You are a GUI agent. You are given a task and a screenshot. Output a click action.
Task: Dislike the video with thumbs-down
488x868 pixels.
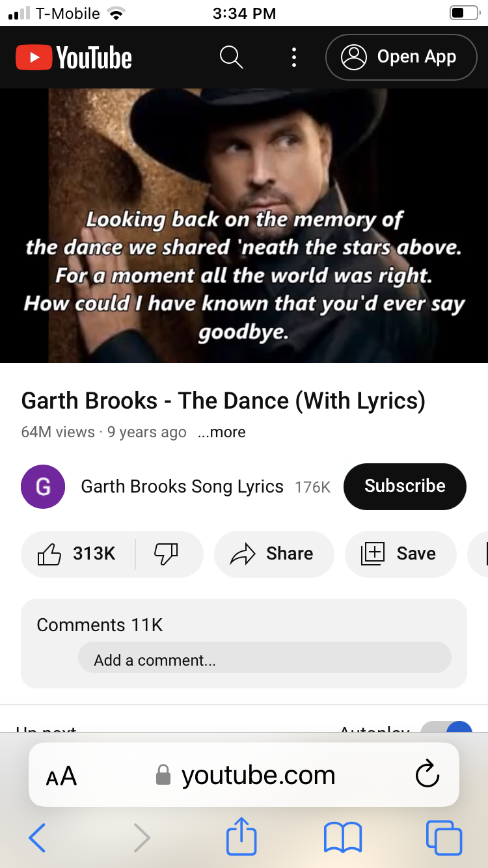[x=167, y=554]
